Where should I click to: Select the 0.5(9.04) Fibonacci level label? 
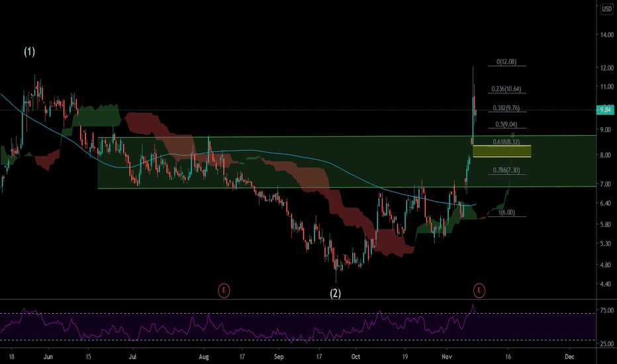point(506,124)
